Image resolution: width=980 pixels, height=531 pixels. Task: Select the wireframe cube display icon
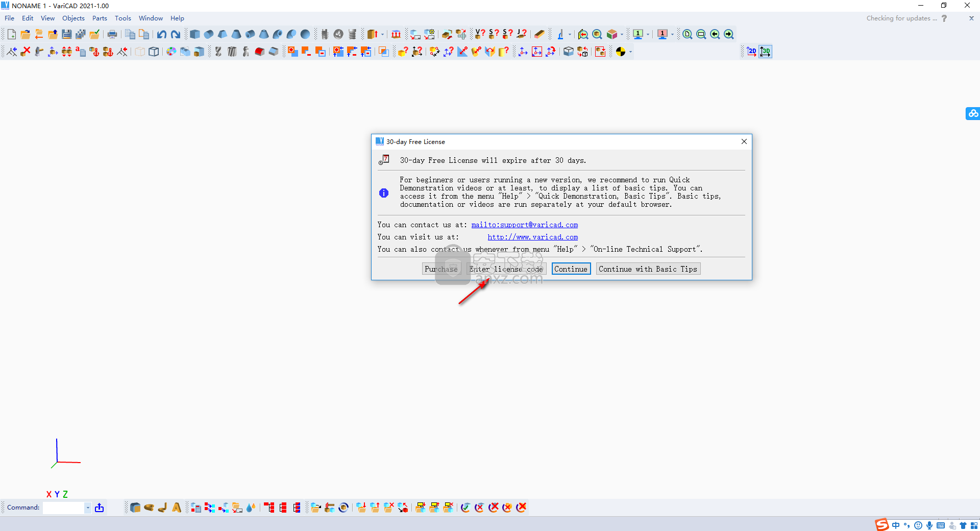[154, 52]
